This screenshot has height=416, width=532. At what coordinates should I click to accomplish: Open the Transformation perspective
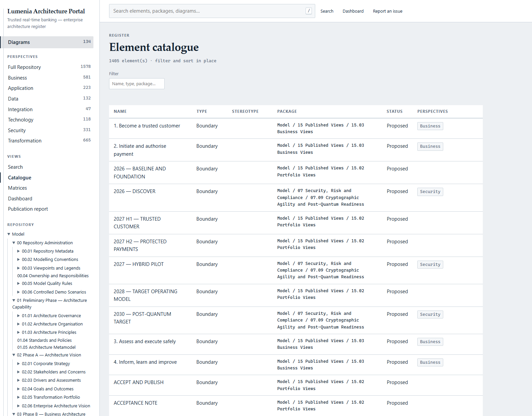click(x=49, y=141)
